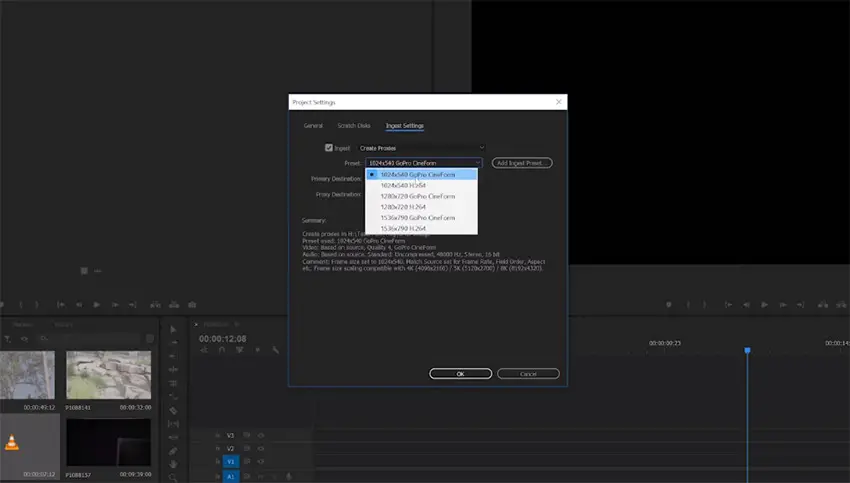Select the VLC cone media item

coord(12,442)
